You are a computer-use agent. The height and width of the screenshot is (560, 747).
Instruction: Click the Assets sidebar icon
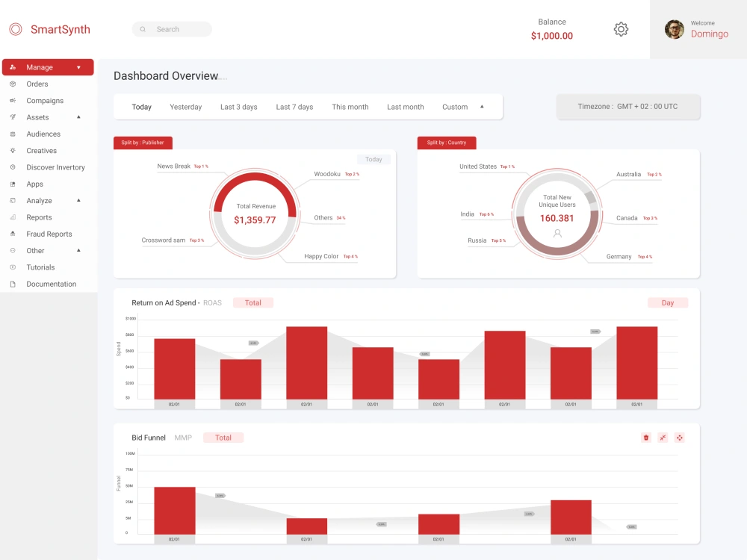13,117
